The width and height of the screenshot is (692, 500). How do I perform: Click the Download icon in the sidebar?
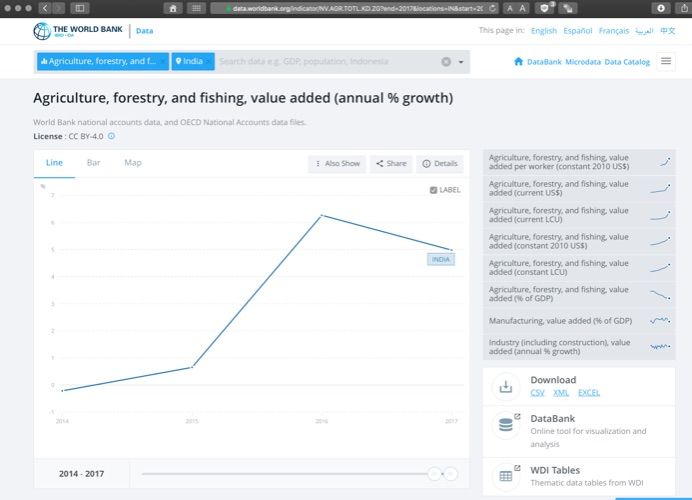click(x=506, y=386)
